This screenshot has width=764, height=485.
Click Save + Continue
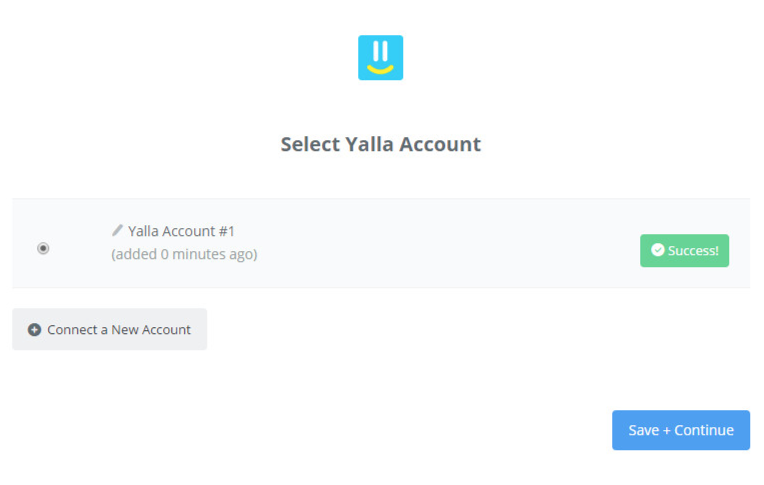tap(681, 430)
